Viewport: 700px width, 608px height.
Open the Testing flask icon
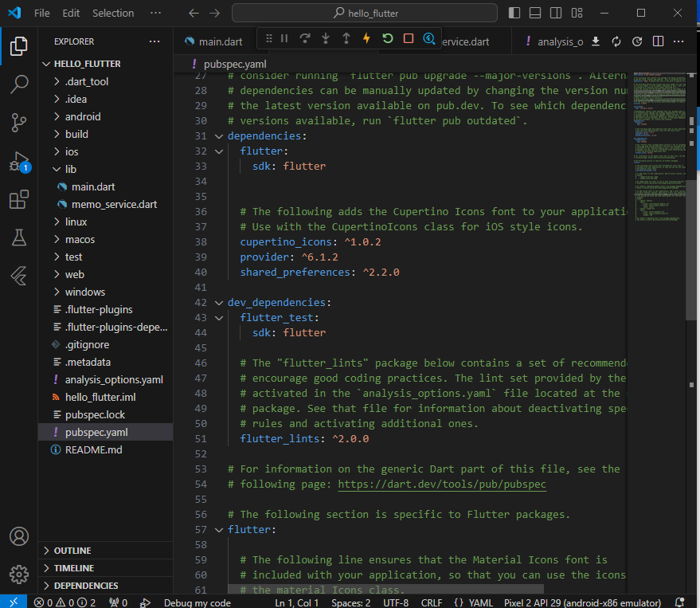(19, 237)
